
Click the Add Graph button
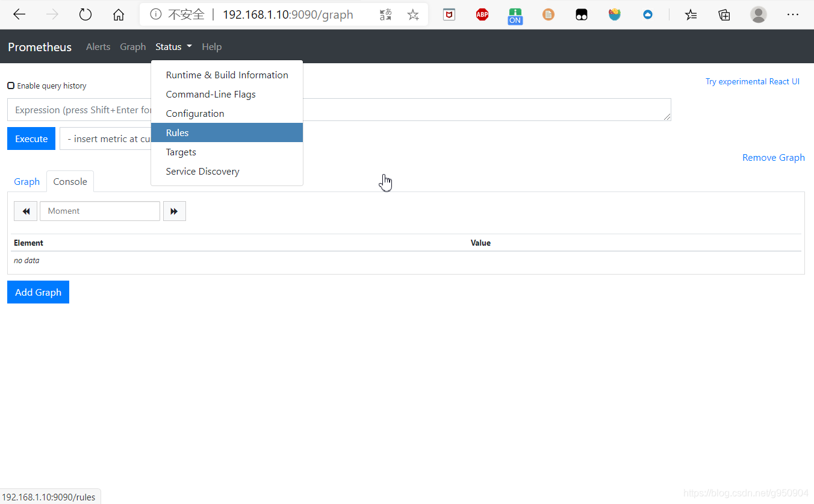click(x=38, y=292)
